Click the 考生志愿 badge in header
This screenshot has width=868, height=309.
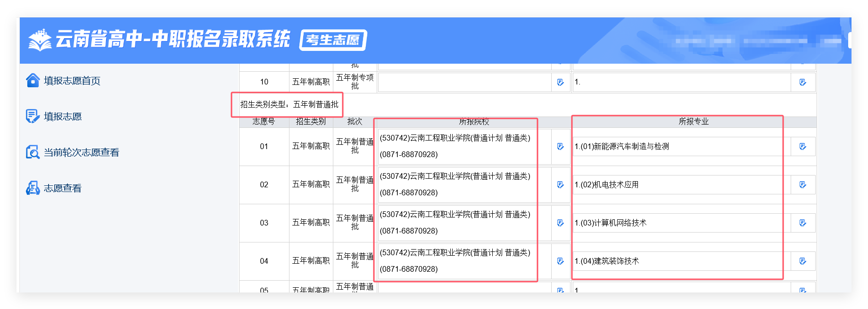coord(333,40)
